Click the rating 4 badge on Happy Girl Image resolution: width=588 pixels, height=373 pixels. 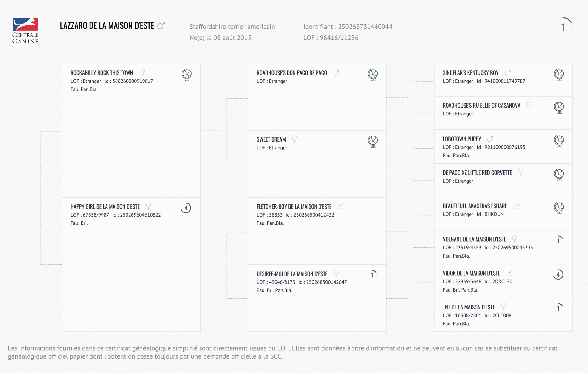(186, 208)
